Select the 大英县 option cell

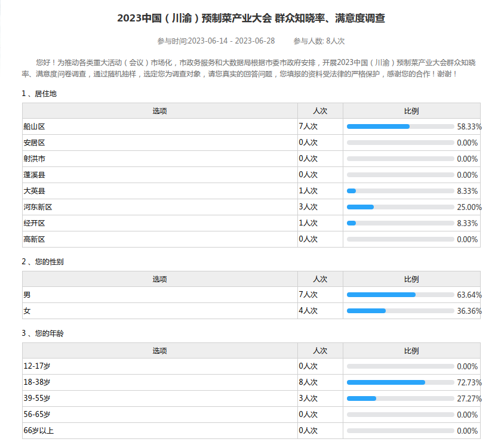point(35,191)
